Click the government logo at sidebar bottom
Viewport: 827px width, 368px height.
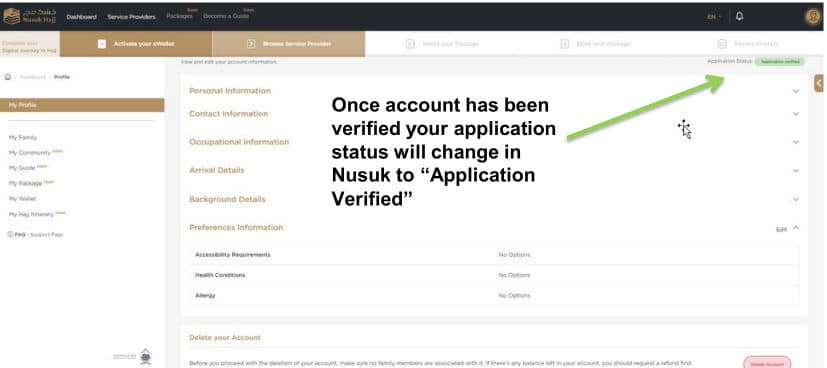click(132, 356)
